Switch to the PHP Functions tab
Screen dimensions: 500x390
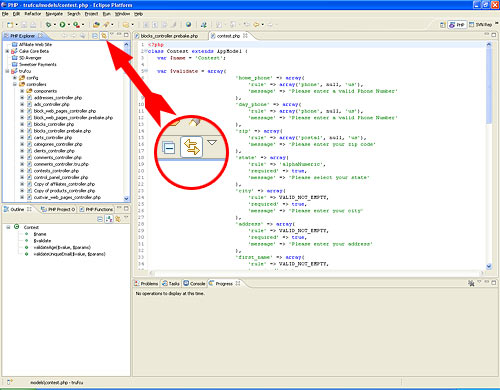click(x=96, y=209)
